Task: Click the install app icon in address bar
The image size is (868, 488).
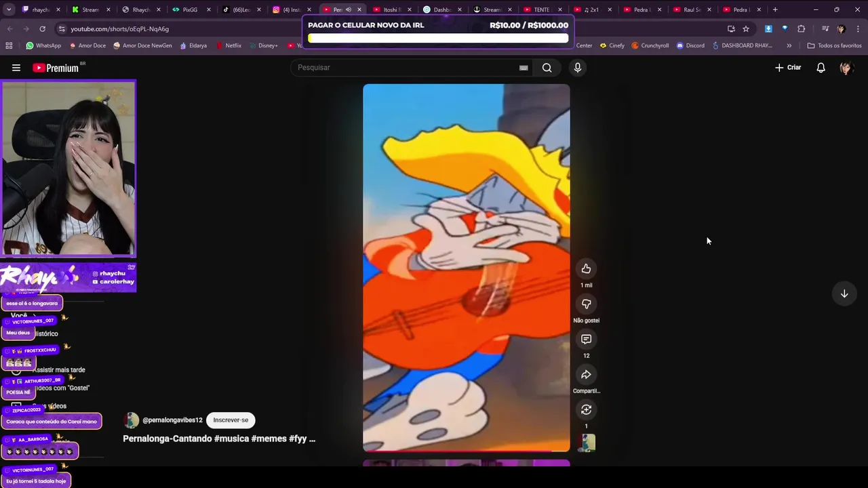Action: tap(731, 29)
